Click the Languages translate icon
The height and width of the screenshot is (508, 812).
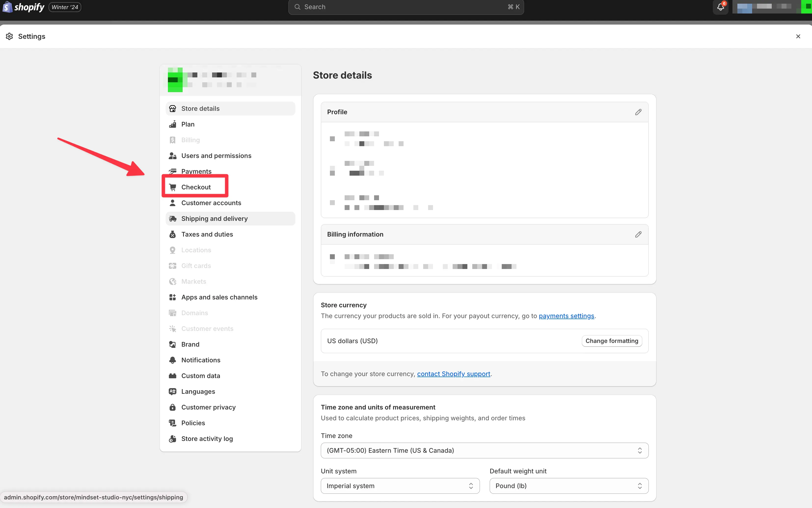[173, 391]
